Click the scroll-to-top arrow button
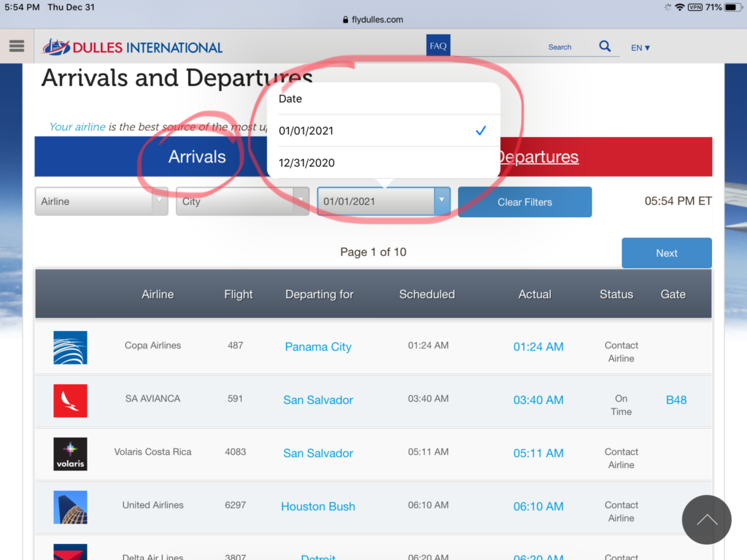Screen dimensions: 747x560 tap(706, 519)
